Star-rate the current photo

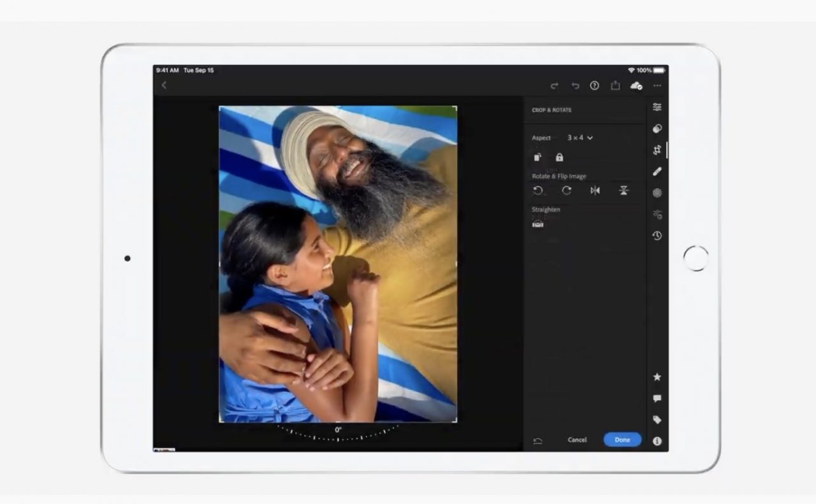point(657,377)
